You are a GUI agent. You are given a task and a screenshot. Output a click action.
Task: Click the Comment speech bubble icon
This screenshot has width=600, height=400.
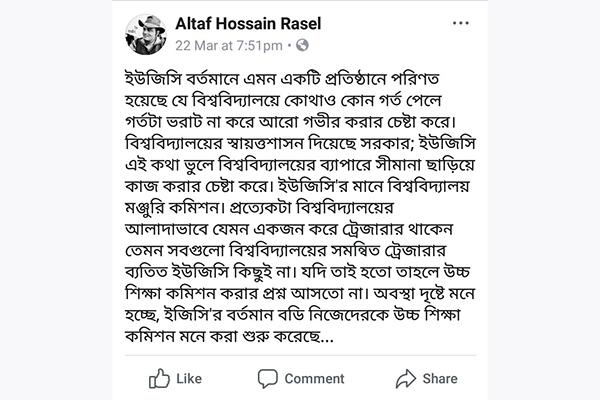[x=267, y=379]
